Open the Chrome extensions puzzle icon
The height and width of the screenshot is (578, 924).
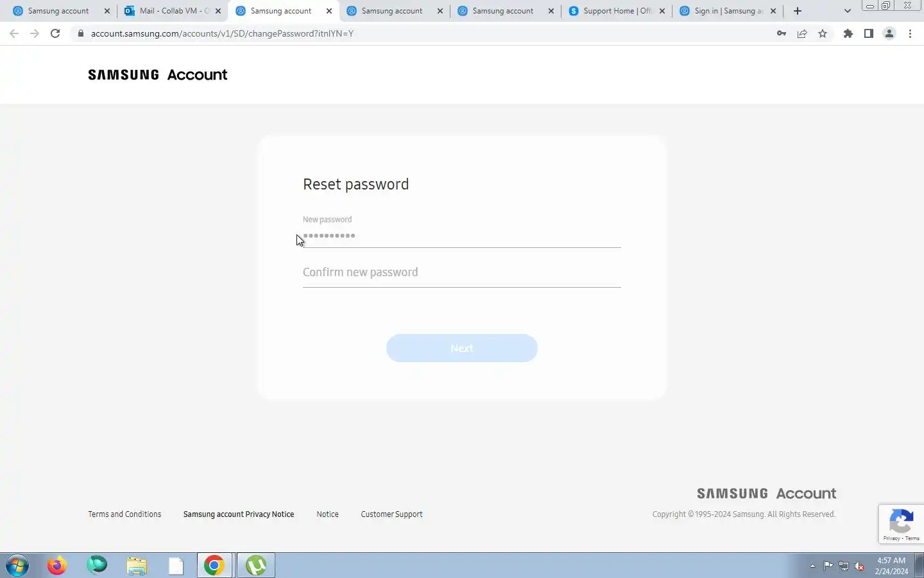pyautogui.click(x=848, y=33)
